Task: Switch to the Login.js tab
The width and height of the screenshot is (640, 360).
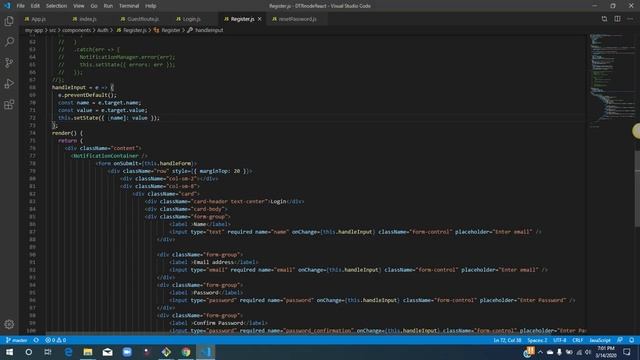Action: pyautogui.click(x=191, y=19)
